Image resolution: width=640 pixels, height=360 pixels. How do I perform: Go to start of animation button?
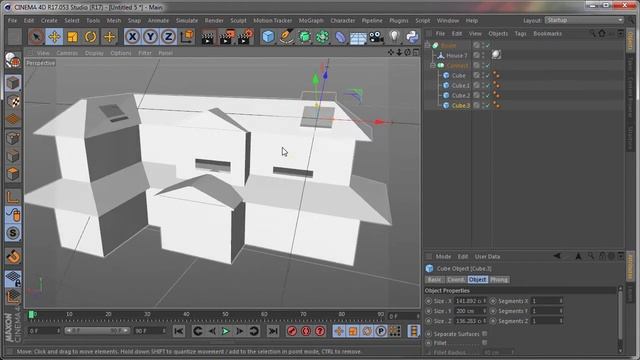178,331
